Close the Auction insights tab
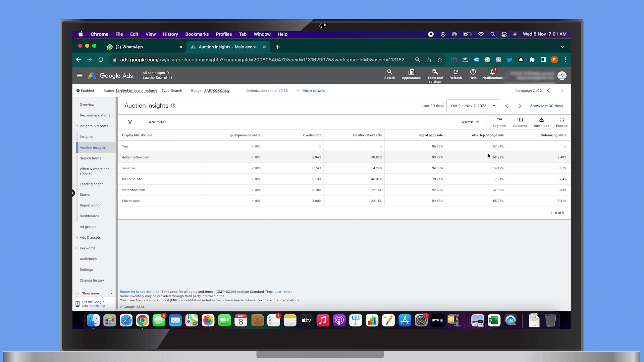 coord(264,47)
